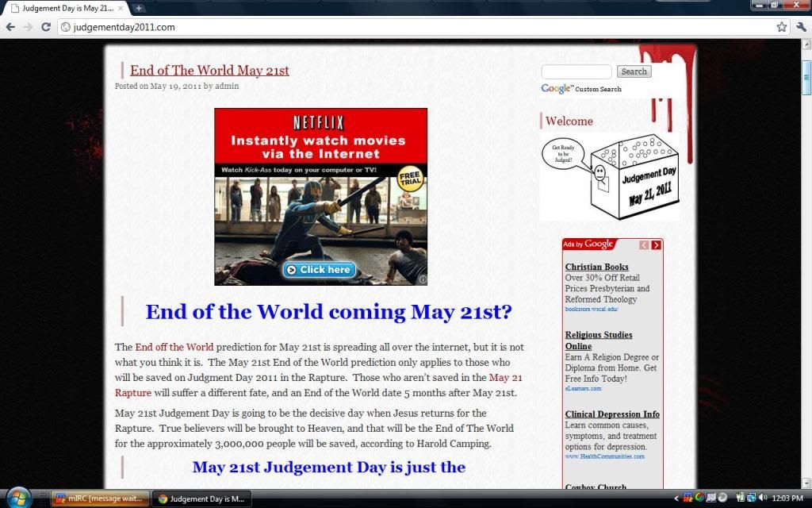The width and height of the screenshot is (812, 508).
Task: Bookmark this page with the star icon
Action: pyautogui.click(x=782, y=27)
